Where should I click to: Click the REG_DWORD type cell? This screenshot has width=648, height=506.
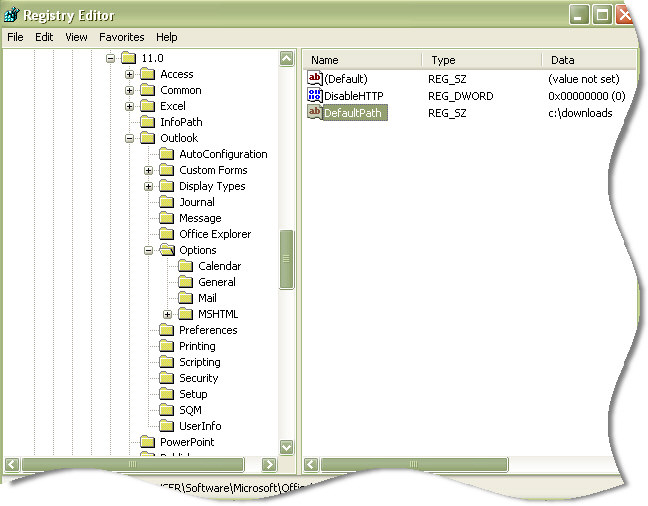(460, 96)
